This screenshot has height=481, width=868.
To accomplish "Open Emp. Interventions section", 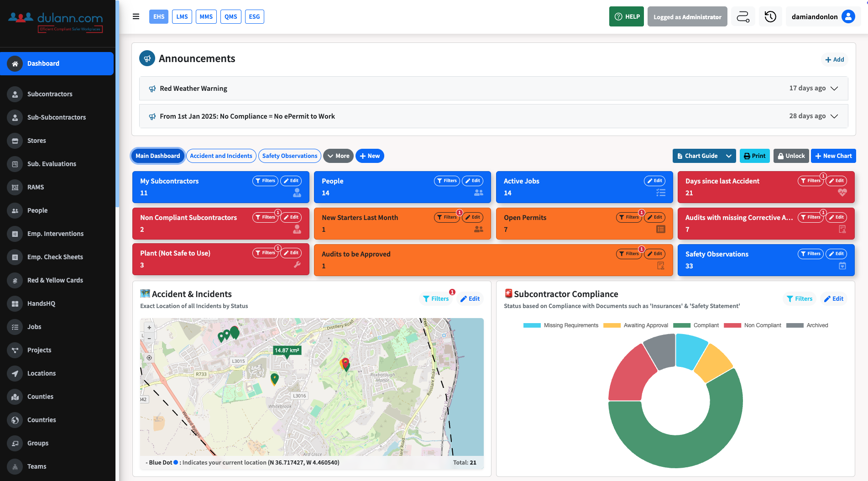I will click(x=55, y=234).
